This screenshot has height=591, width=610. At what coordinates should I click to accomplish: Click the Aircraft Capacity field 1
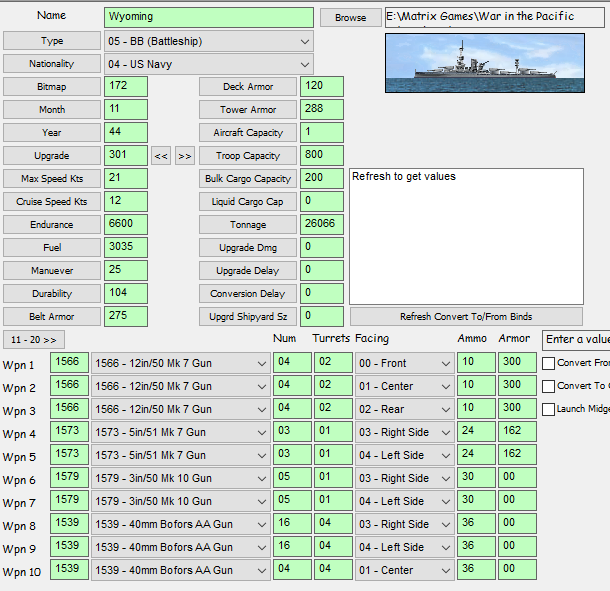pos(322,132)
